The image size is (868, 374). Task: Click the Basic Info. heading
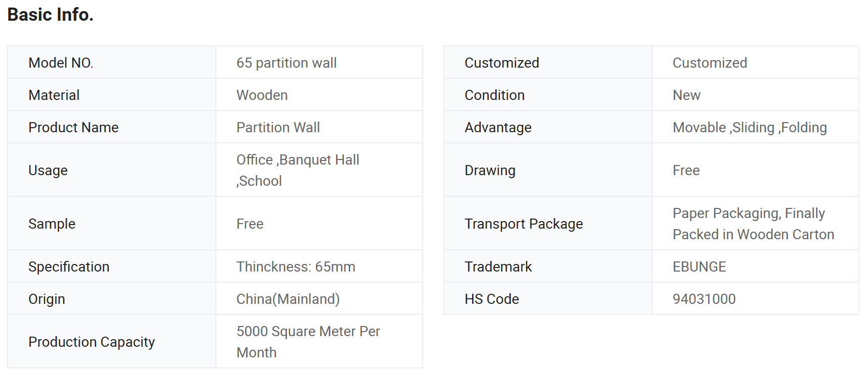(50, 15)
